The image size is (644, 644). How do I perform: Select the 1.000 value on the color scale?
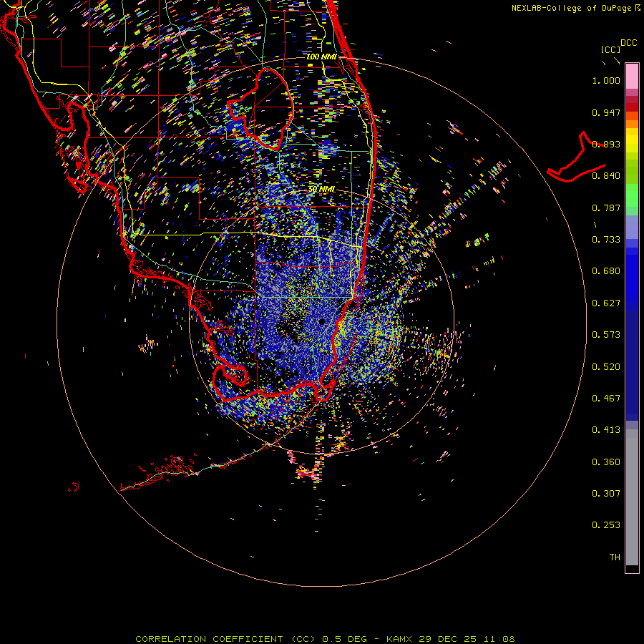click(x=606, y=80)
